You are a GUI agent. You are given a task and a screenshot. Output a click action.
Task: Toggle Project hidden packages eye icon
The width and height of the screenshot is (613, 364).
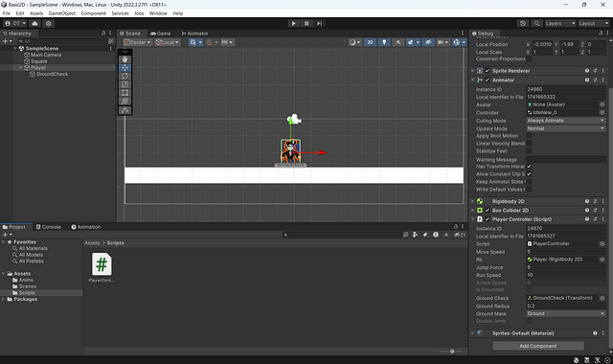(460, 235)
